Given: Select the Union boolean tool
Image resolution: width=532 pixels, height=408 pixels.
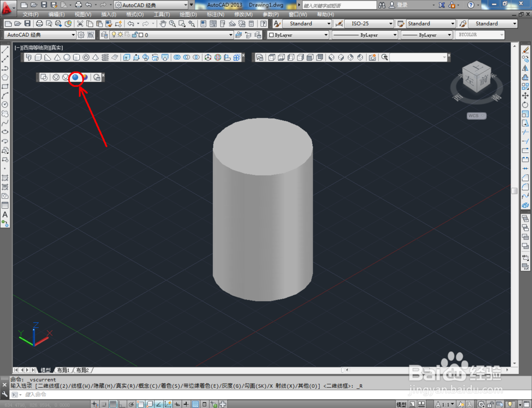Looking at the screenshot, I should [x=177, y=57].
